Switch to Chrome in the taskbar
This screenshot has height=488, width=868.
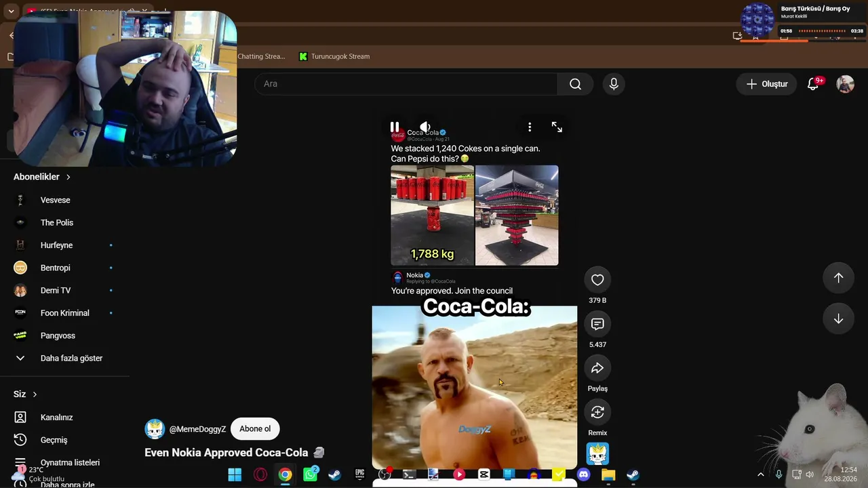point(285,474)
